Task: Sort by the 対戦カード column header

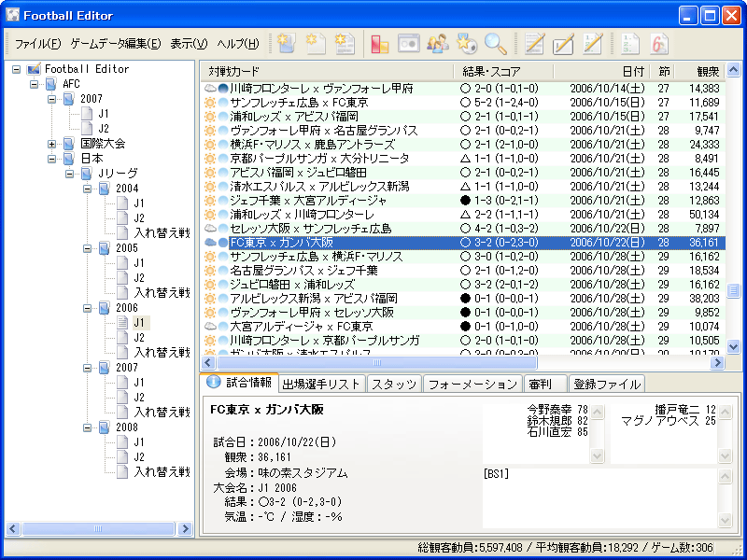Action: coord(327,72)
